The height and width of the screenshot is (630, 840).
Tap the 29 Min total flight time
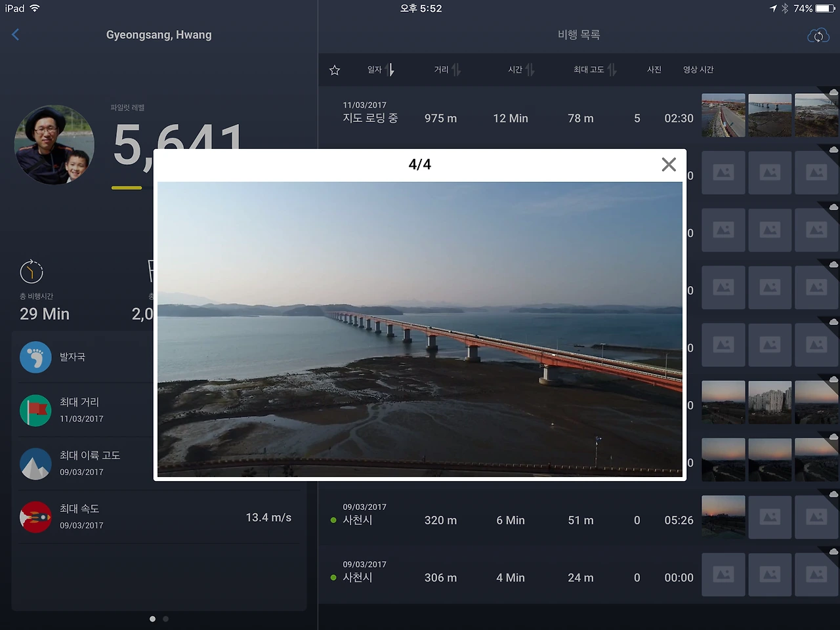(45, 314)
